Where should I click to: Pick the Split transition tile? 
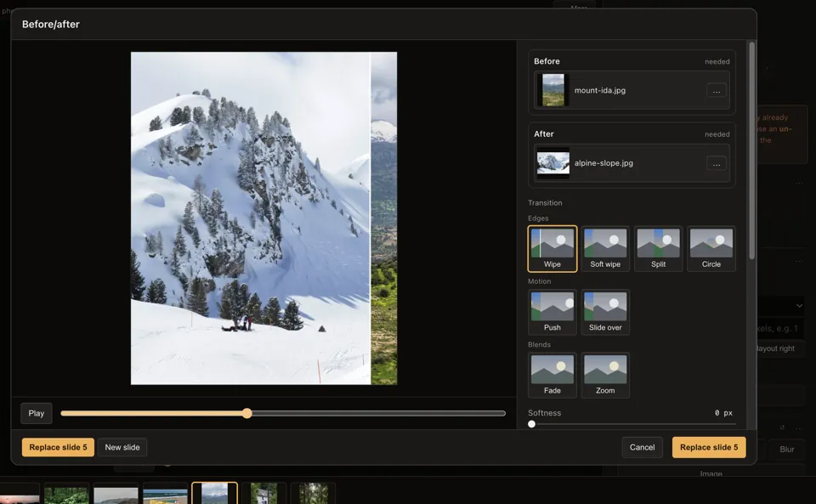(x=658, y=249)
